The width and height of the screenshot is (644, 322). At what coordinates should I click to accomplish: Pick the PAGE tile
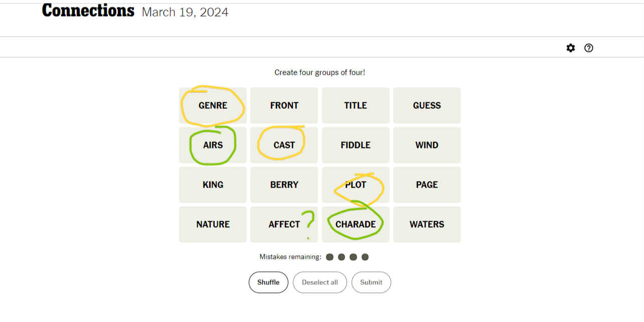[427, 185]
